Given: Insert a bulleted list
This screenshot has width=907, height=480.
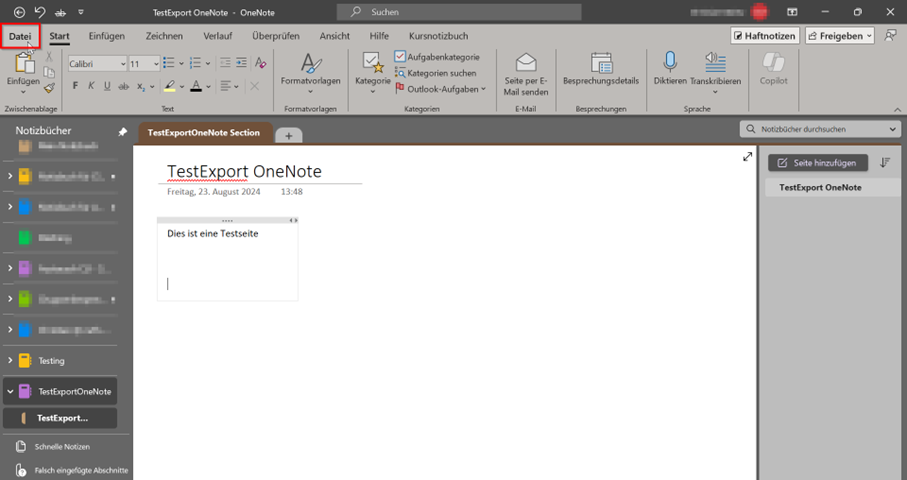Looking at the screenshot, I should (168, 63).
